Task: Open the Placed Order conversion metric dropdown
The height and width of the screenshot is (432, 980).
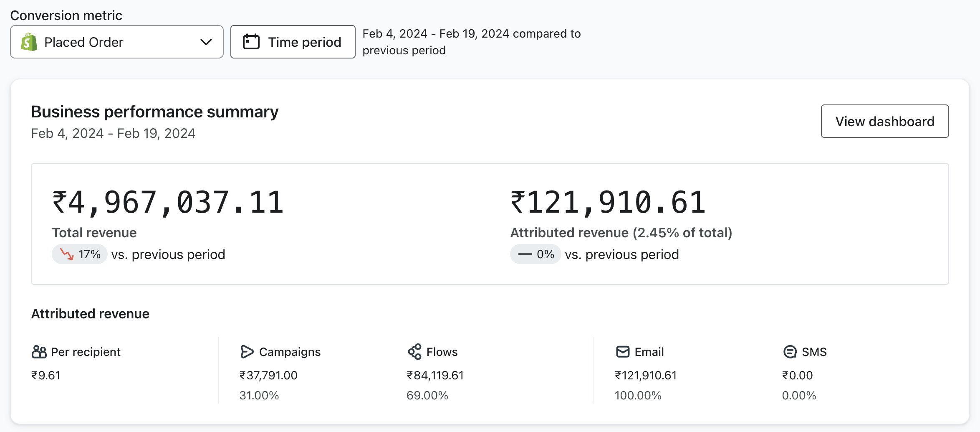Action: pyautogui.click(x=117, y=42)
